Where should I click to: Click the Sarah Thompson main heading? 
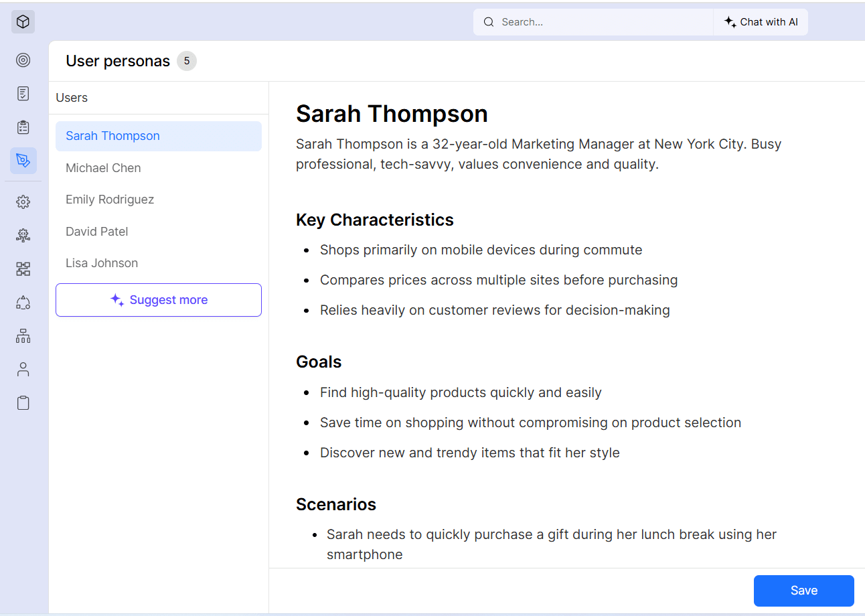[392, 114]
